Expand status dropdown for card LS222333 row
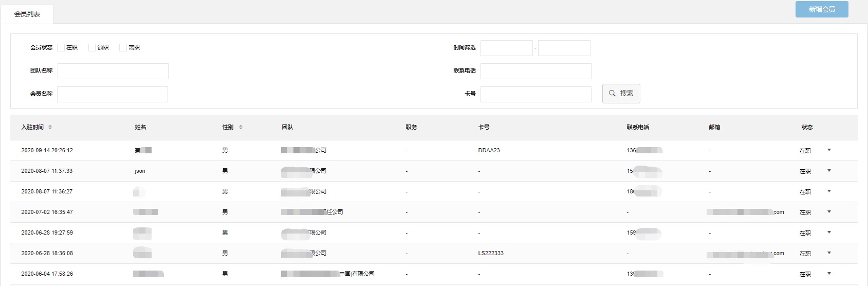This screenshot has height=286, width=868. 829,253
